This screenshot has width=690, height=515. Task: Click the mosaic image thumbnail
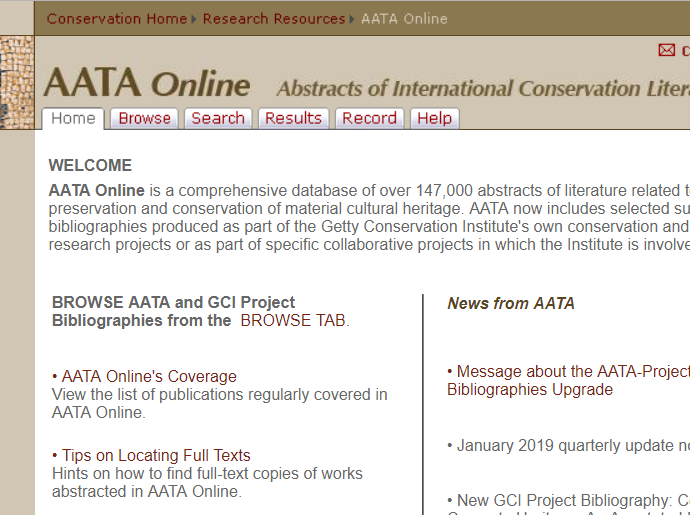[x=17, y=82]
